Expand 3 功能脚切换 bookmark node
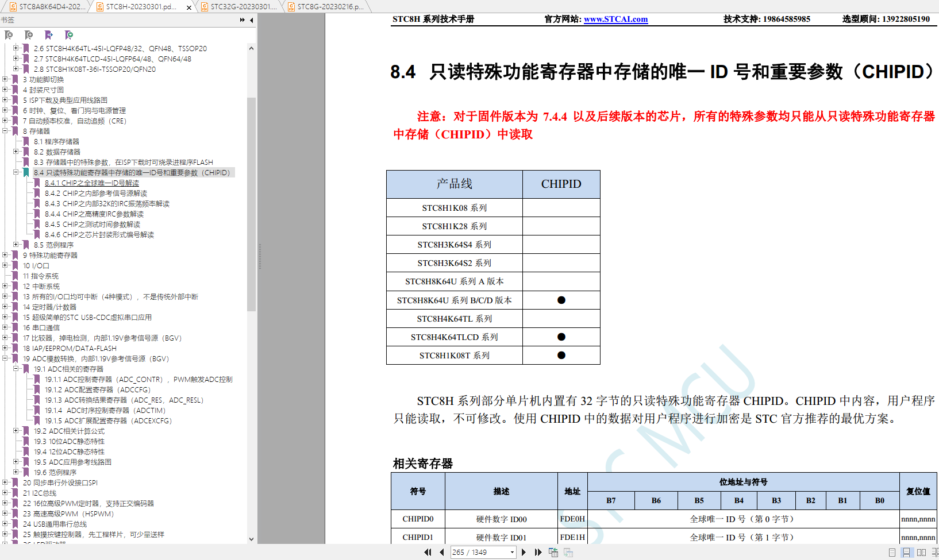The height and width of the screenshot is (560, 939). pos(5,79)
